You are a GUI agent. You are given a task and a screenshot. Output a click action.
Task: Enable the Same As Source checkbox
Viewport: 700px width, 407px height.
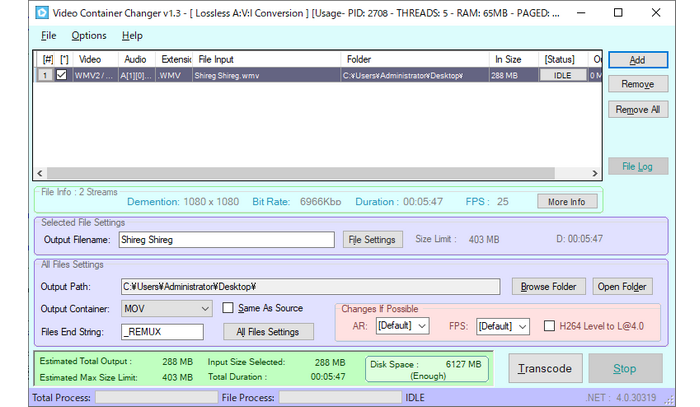pos(228,308)
